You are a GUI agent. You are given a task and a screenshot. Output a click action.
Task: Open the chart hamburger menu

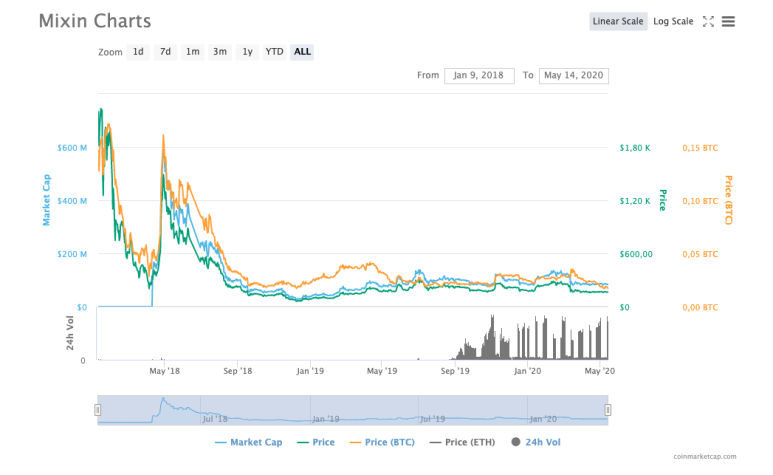click(728, 21)
